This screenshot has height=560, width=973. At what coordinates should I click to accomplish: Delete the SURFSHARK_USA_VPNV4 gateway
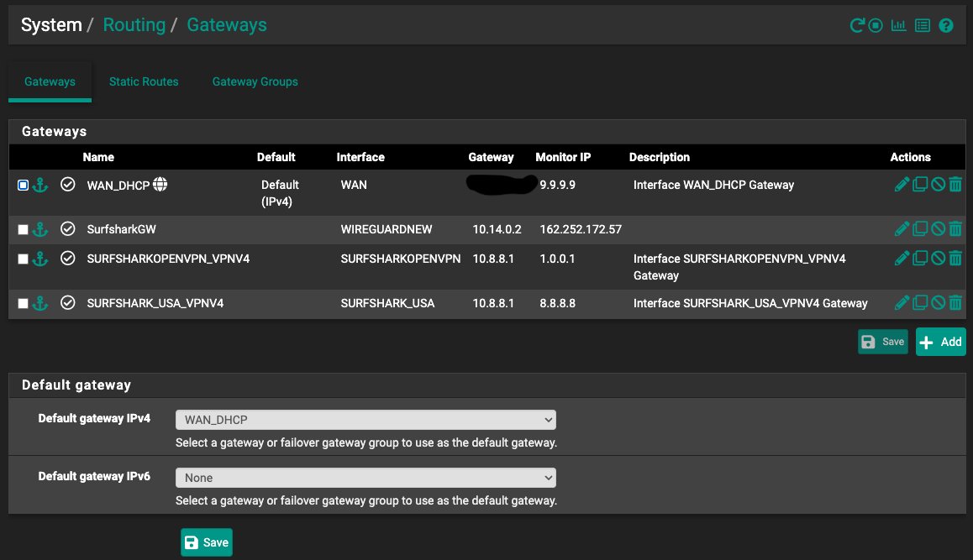(955, 302)
